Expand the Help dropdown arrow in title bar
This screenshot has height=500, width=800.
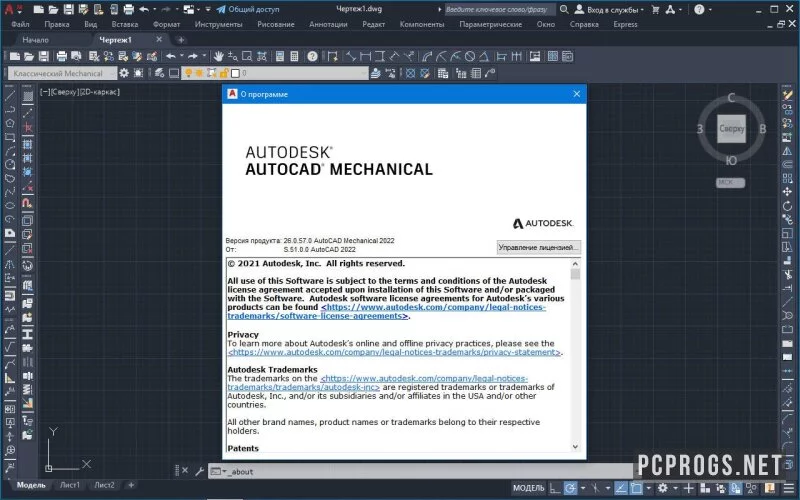click(x=710, y=9)
